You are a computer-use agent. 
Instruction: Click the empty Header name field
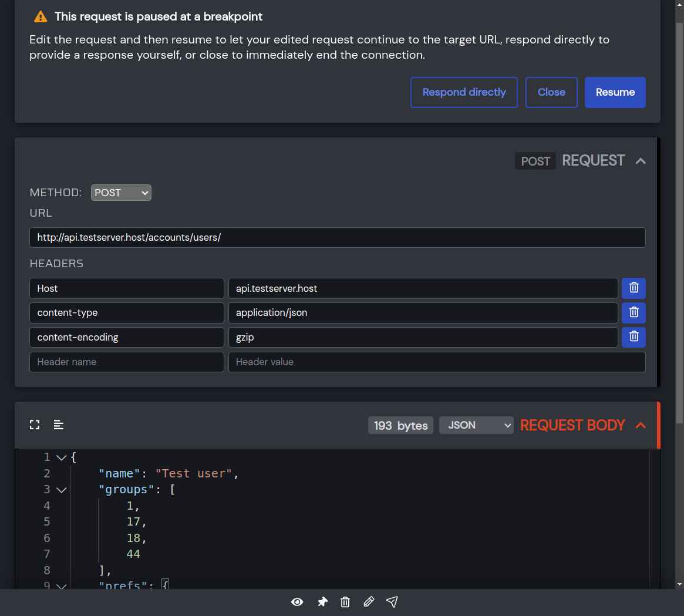pyautogui.click(x=127, y=362)
